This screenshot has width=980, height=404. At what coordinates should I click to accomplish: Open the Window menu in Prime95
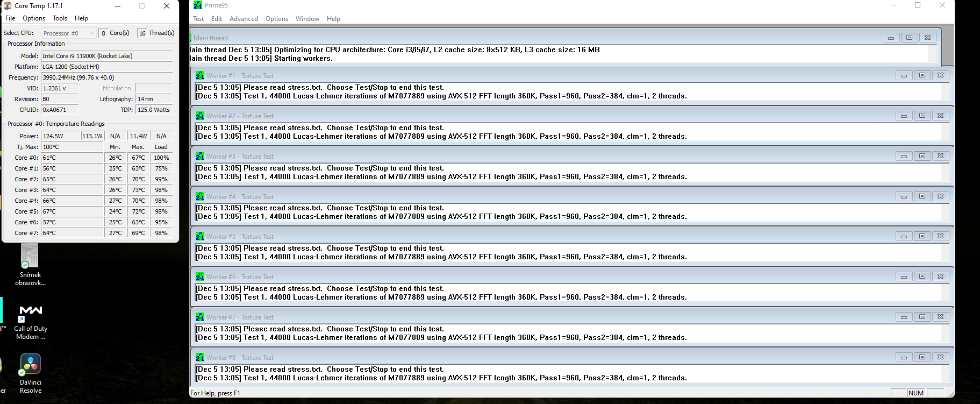tap(307, 19)
